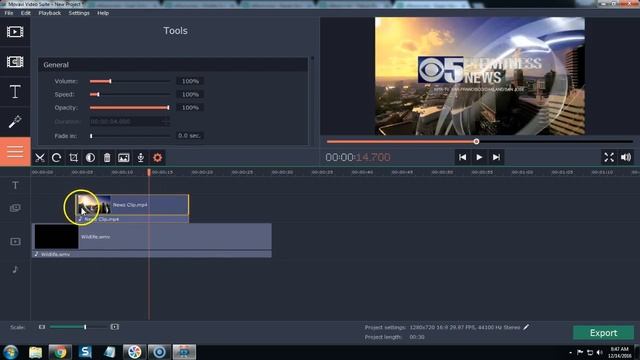Select the Crop tool
The width and height of the screenshot is (640, 360).
[73, 158]
